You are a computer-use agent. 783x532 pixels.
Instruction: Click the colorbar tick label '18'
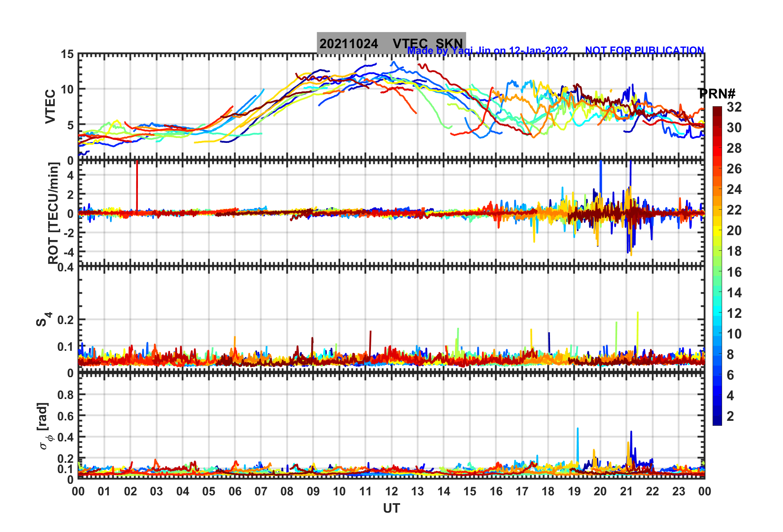pos(734,251)
